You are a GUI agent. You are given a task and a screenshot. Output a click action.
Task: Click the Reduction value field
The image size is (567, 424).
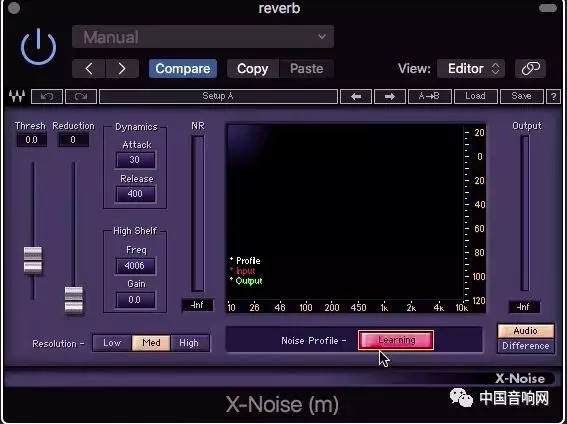(x=73, y=140)
